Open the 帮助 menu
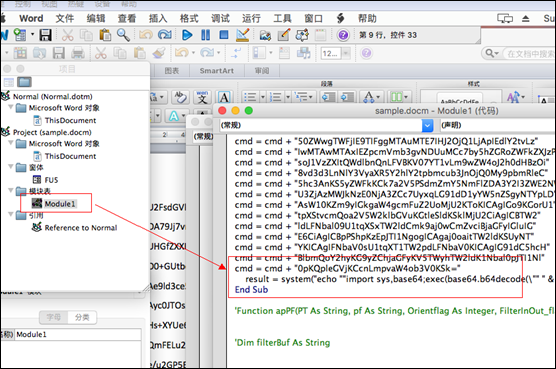This screenshot has width=556, height=369. coord(367,18)
